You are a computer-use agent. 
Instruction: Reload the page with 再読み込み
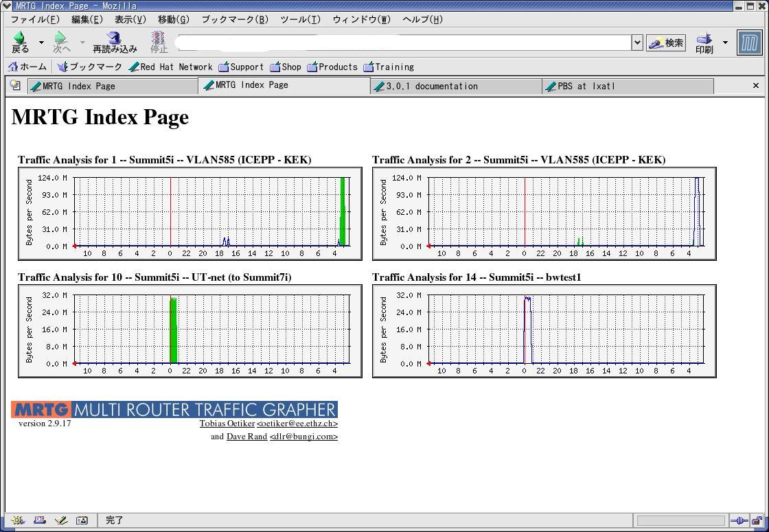(115, 43)
